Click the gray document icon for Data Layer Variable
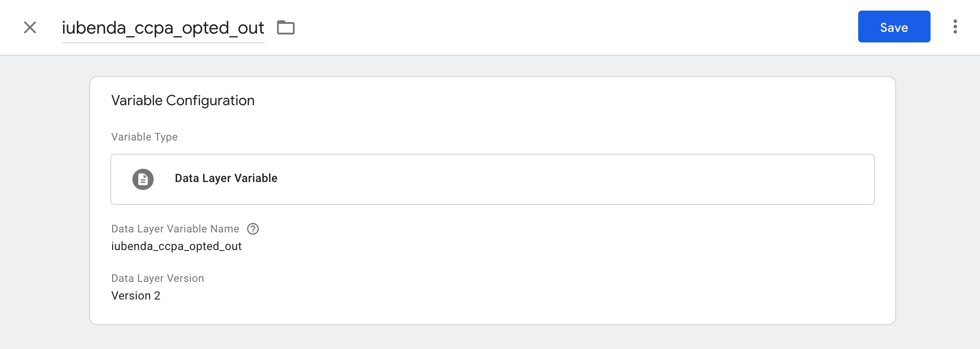The width and height of the screenshot is (980, 349). tap(143, 179)
